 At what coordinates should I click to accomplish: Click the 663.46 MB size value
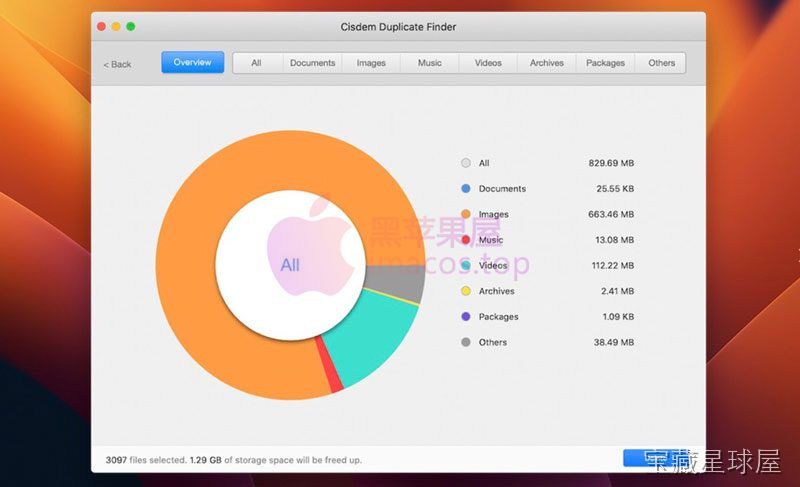[x=611, y=214]
